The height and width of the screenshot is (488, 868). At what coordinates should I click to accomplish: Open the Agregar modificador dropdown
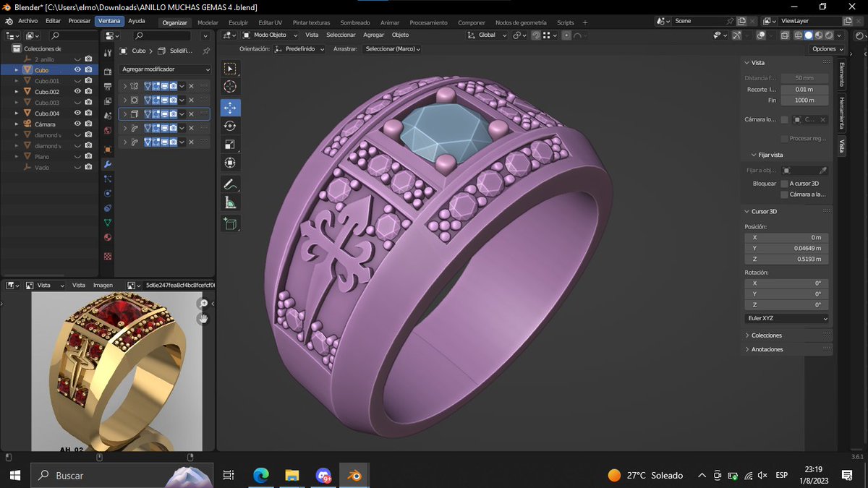point(166,69)
